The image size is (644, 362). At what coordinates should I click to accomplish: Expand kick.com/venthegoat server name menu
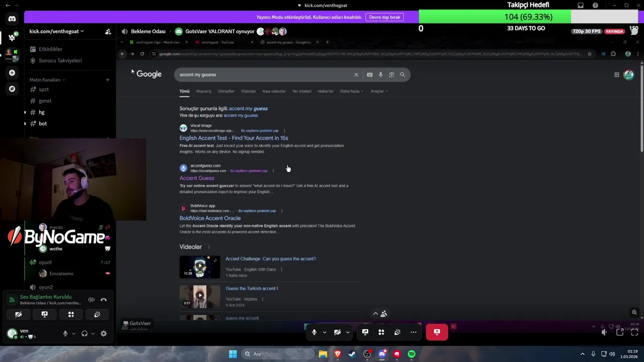[x=56, y=31]
